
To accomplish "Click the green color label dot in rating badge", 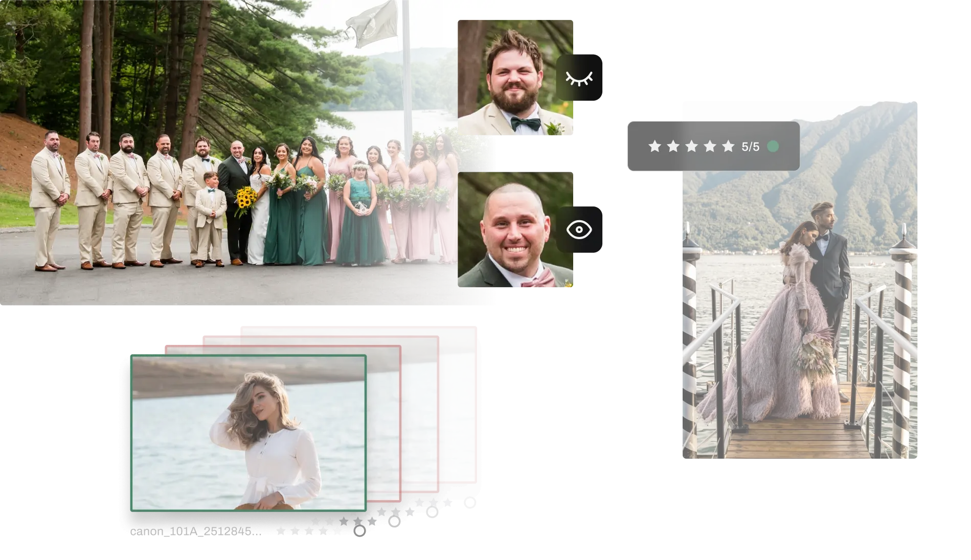I will tap(773, 147).
